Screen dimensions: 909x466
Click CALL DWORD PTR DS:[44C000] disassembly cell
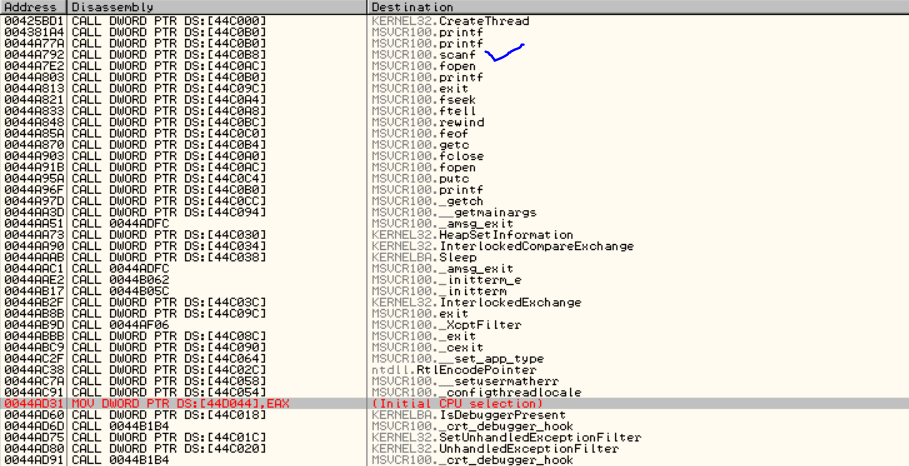(x=169, y=21)
